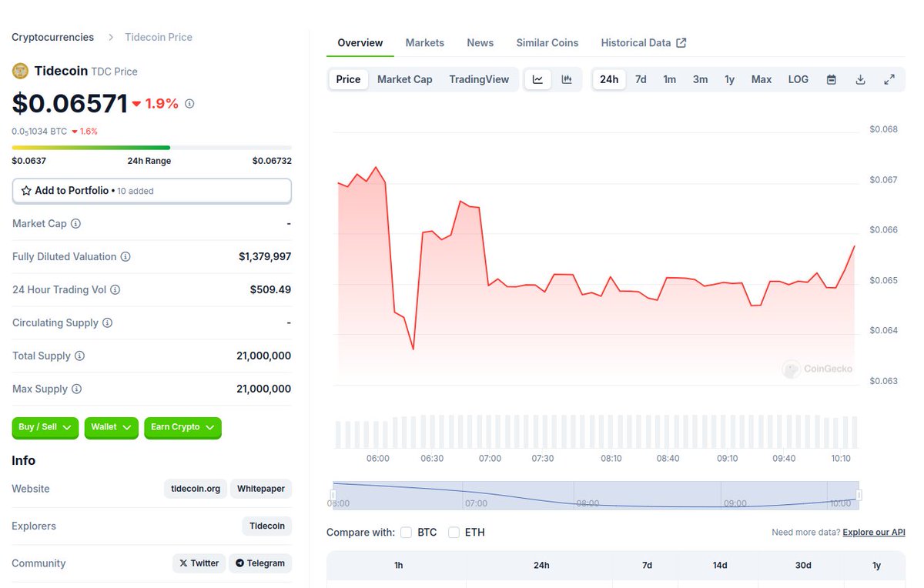924x588 pixels.
Task: Click Total Supply info icon
Action: (79, 356)
